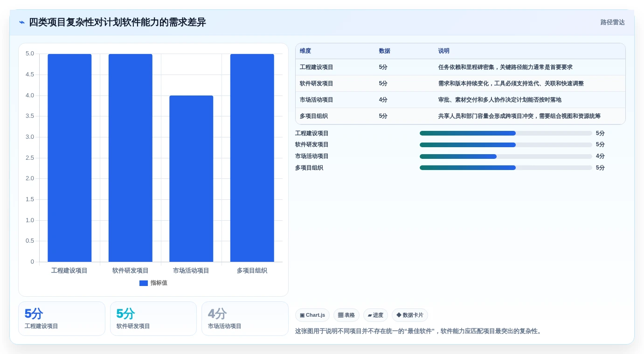Screen dimensions: 644x354
Task: Open the 5分 软件研发项目 data card
Action: coord(153,319)
